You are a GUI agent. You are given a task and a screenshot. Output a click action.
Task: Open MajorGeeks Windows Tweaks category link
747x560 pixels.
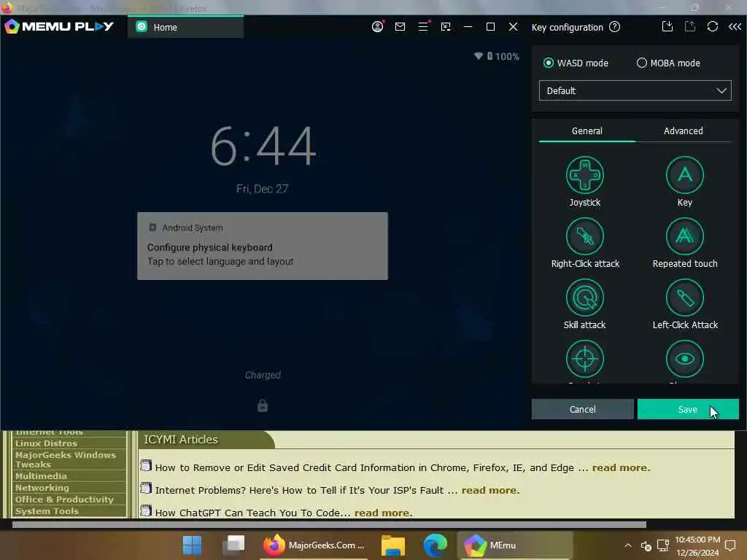[65, 459]
